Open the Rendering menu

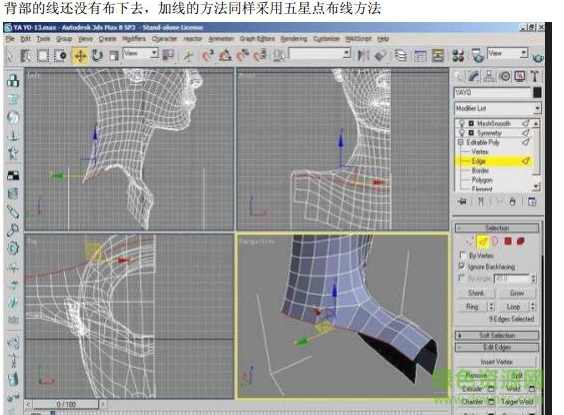(x=294, y=38)
